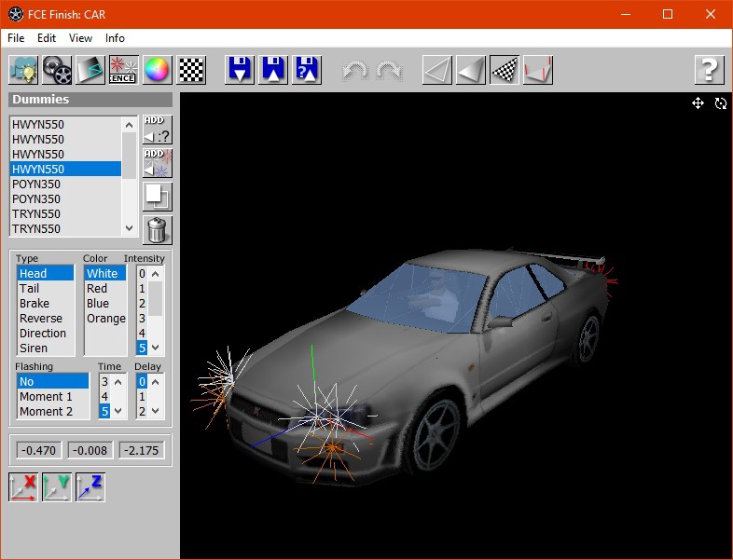Pick Red light color

tap(105, 289)
